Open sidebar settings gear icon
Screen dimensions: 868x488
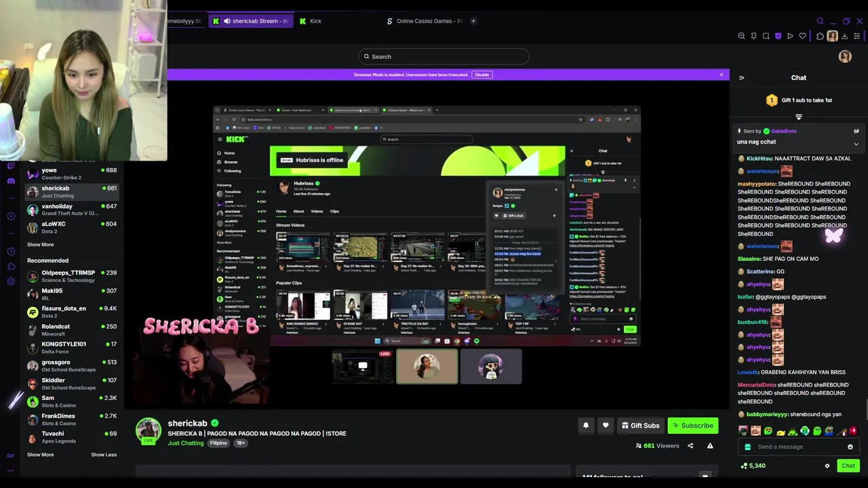tap(11, 281)
